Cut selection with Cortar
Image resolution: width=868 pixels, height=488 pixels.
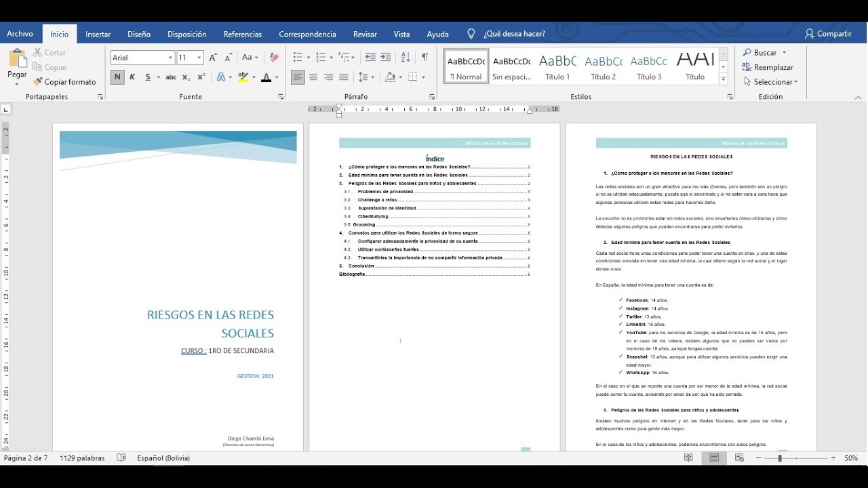(x=49, y=52)
